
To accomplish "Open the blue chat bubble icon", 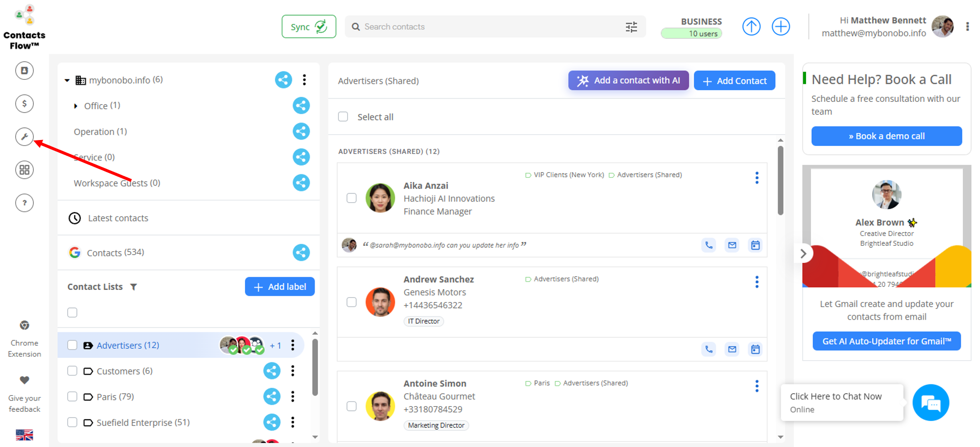I will click(x=931, y=403).
